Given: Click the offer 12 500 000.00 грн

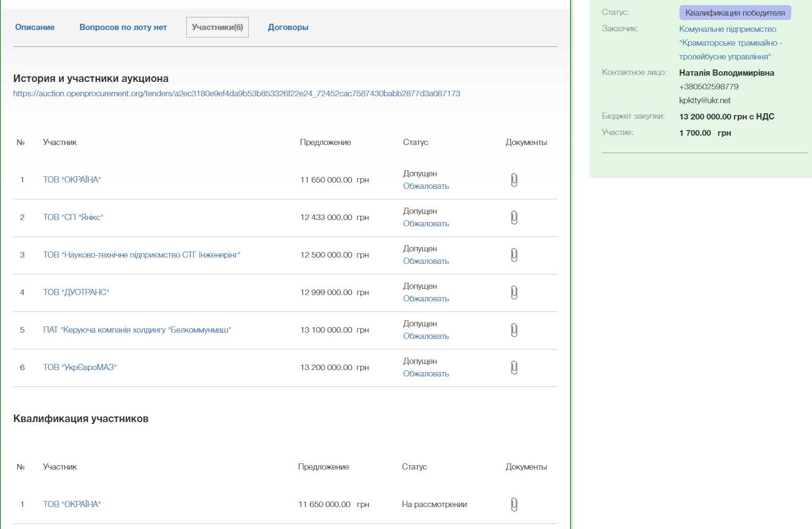Looking at the screenshot, I should (334, 255).
